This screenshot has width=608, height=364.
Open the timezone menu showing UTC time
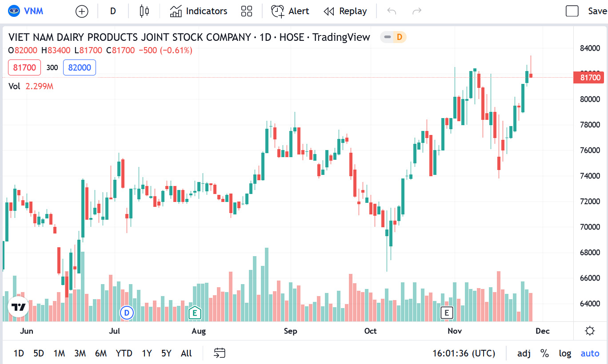(x=464, y=353)
